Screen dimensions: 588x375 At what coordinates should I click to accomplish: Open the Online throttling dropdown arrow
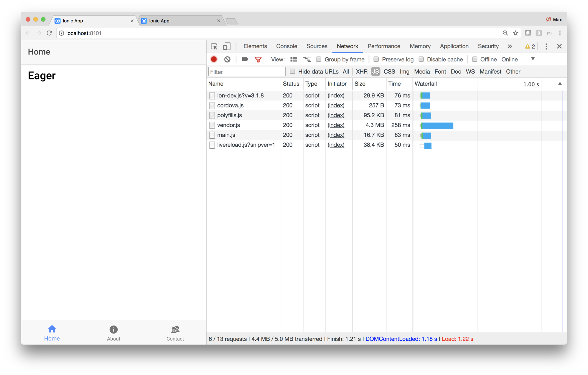533,59
